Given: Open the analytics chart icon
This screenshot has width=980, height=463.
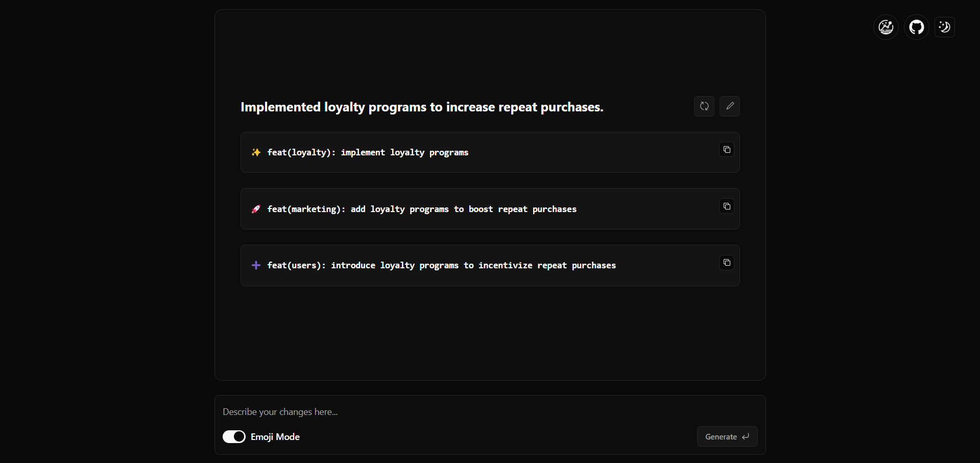Looking at the screenshot, I should [x=886, y=27].
